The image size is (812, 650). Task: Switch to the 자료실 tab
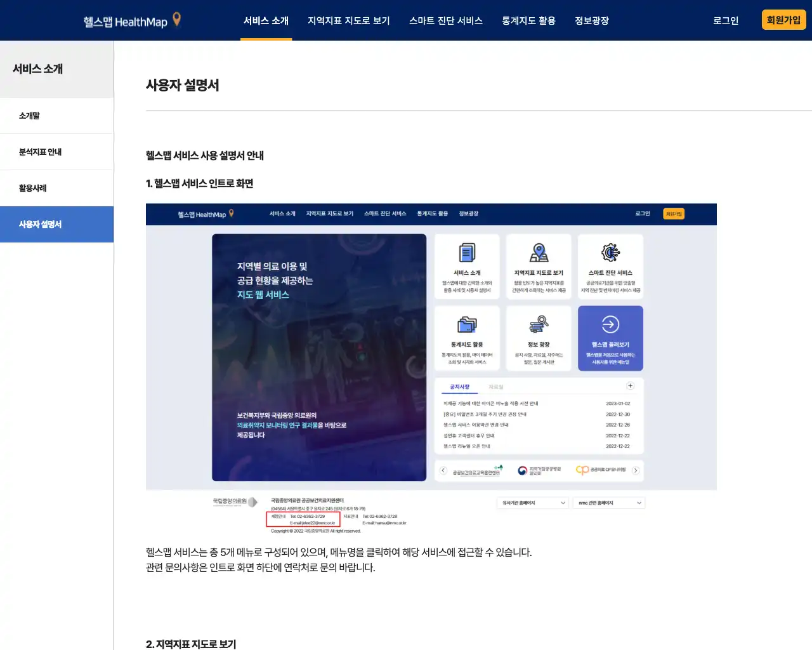[x=497, y=386]
